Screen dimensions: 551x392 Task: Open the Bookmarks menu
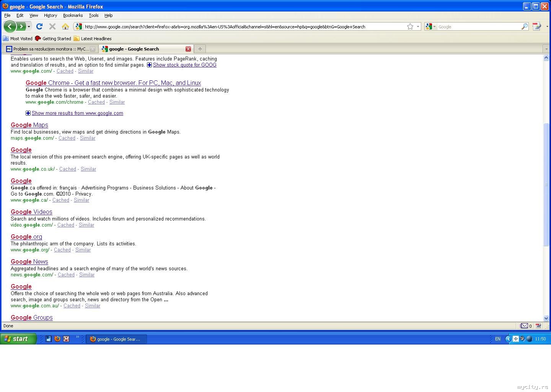pyautogui.click(x=73, y=15)
